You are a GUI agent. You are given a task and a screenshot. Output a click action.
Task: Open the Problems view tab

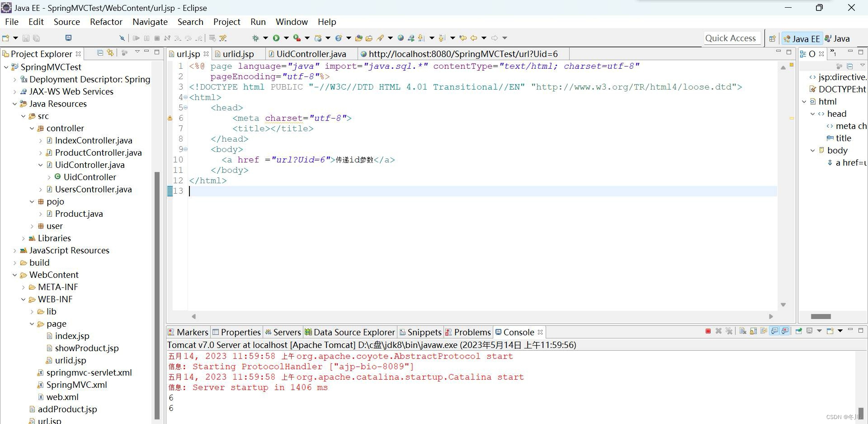point(468,332)
